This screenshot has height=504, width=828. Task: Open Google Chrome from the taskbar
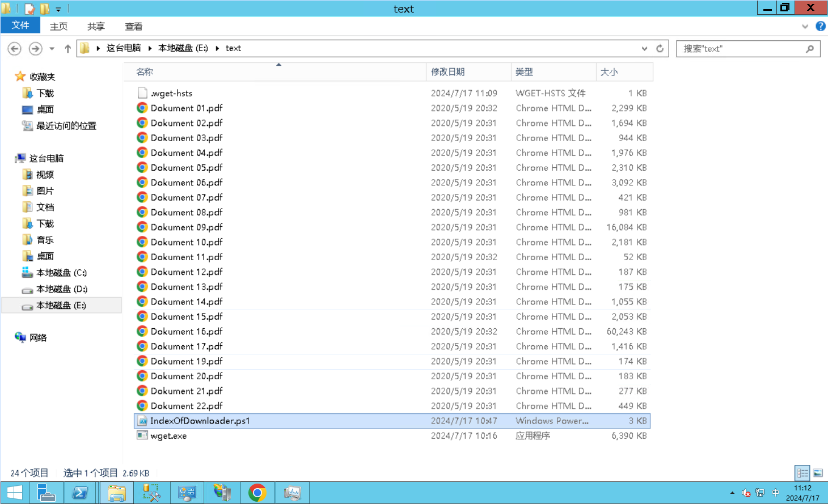pyautogui.click(x=257, y=493)
